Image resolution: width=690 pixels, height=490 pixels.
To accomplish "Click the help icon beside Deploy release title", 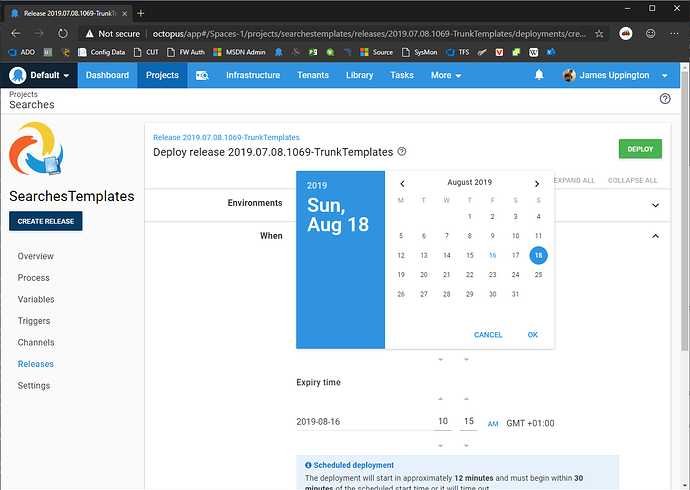I will (402, 151).
